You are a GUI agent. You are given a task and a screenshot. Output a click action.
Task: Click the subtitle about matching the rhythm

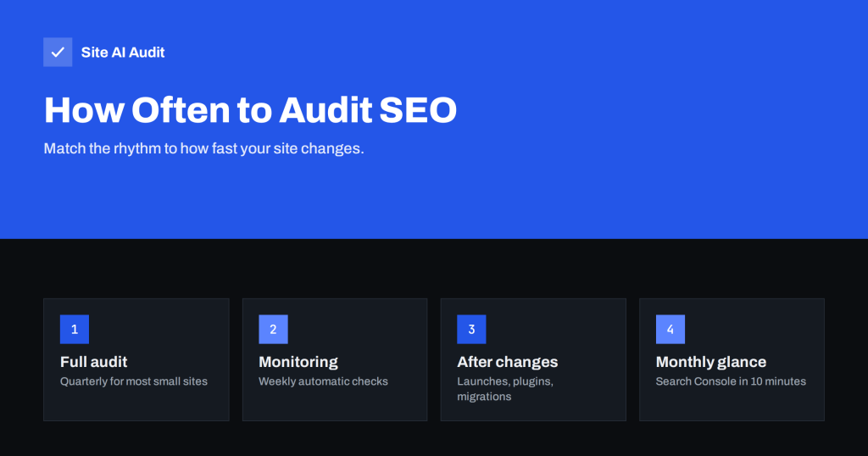point(203,148)
